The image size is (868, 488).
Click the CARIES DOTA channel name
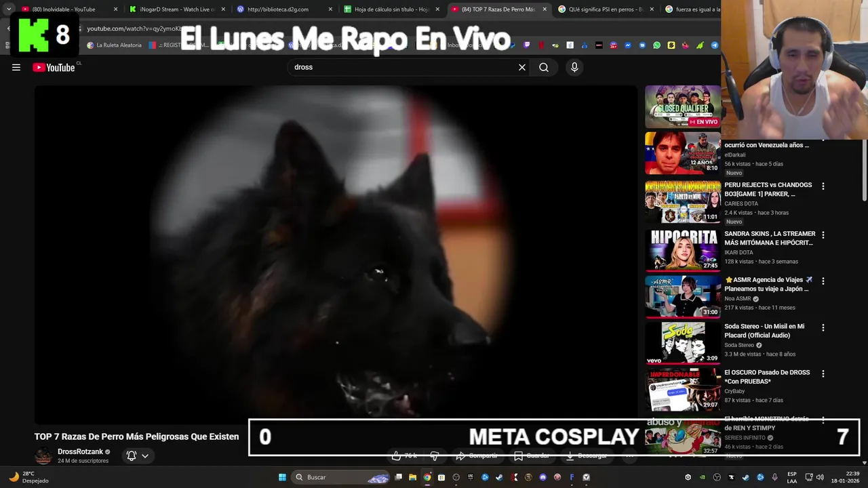[x=742, y=203]
